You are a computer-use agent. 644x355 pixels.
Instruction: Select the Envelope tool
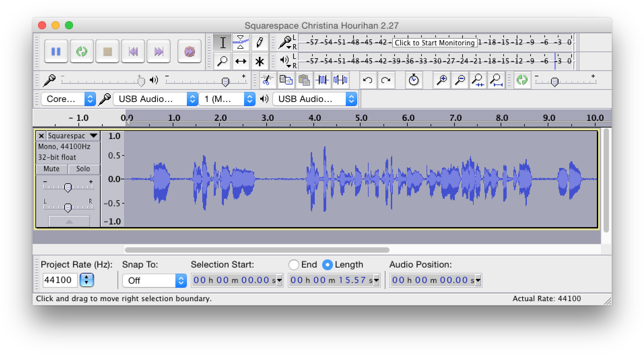(241, 42)
